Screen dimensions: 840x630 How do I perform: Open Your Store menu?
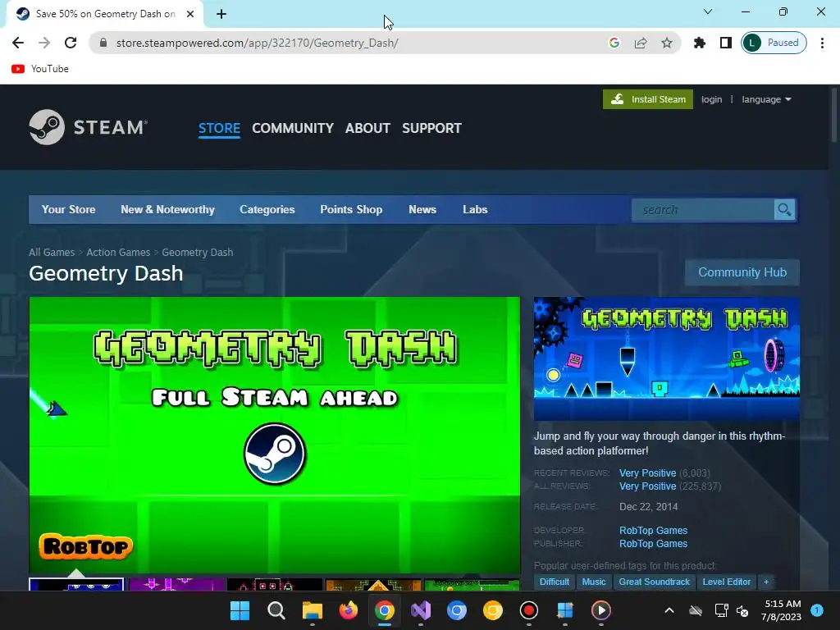click(69, 209)
